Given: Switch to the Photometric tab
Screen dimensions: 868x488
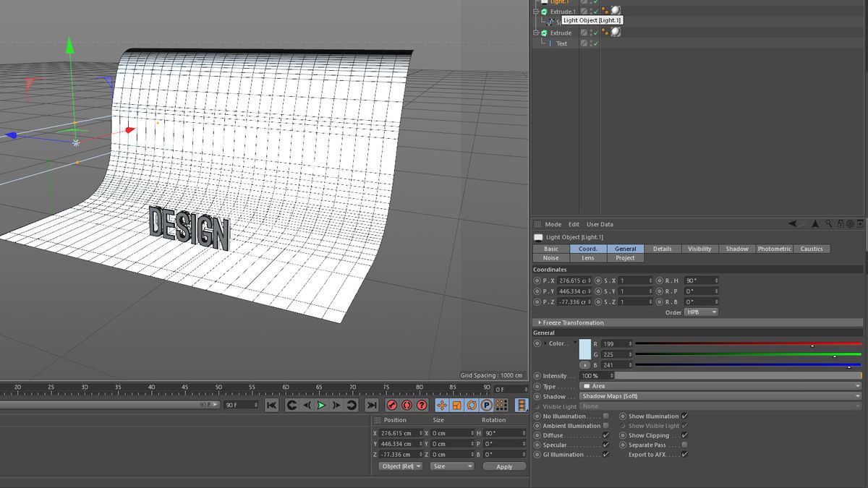Looking at the screenshot, I should [x=774, y=249].
